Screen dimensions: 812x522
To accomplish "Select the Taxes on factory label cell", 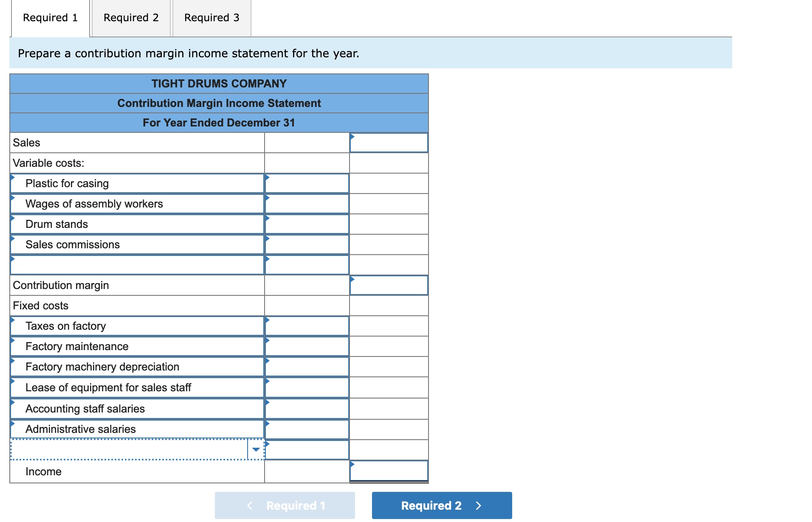I will [137, 326].
